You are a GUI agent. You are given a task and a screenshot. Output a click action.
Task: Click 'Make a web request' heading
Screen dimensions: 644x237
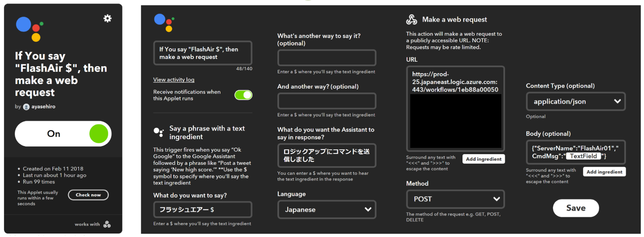point(455,19)
